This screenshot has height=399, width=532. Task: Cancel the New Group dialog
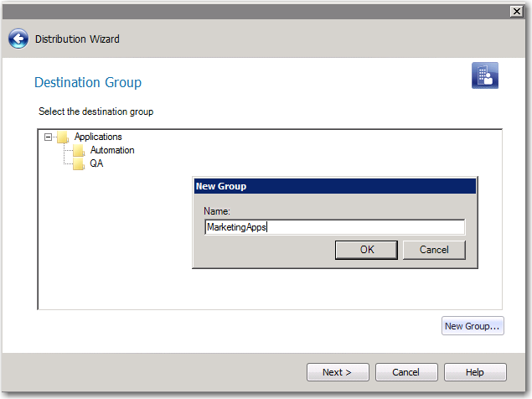[433, 250]
